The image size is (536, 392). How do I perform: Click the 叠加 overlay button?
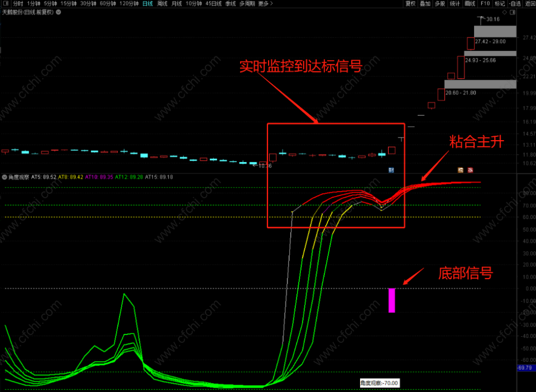coord(425,3)
